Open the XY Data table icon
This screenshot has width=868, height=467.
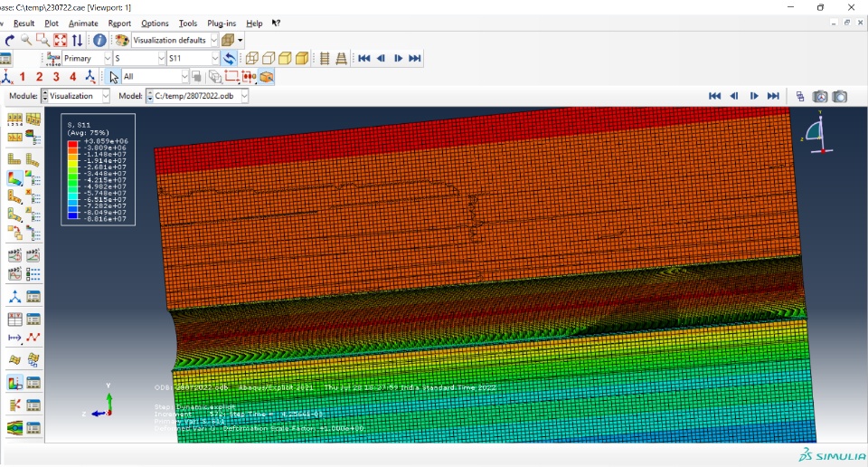pos(15,319)
